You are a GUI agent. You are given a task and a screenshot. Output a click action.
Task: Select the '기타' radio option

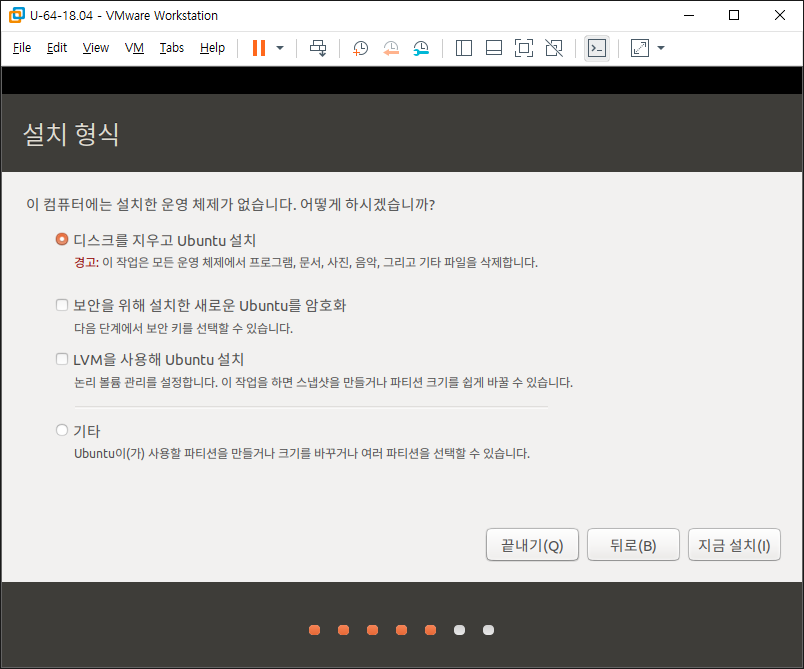point(62,430)
